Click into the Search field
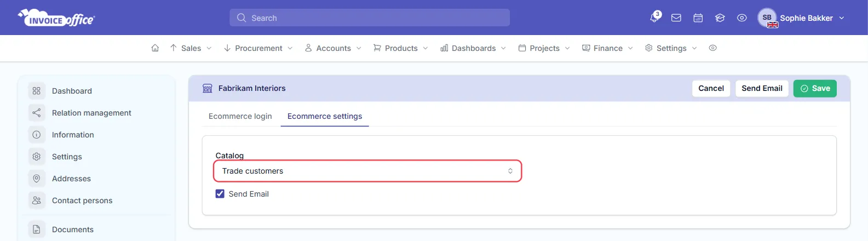The width and height of the screenshot is (868, 241). click(x=370, y=18)
